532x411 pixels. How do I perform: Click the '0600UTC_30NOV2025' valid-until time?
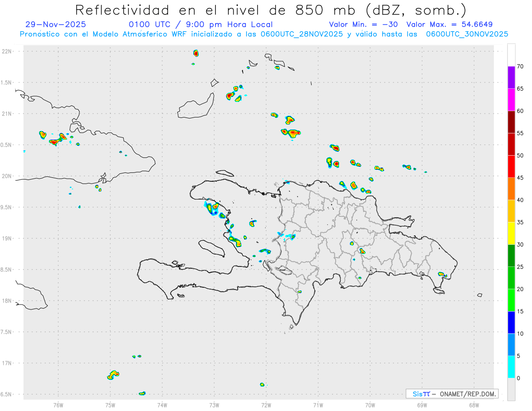click(467, 34)
